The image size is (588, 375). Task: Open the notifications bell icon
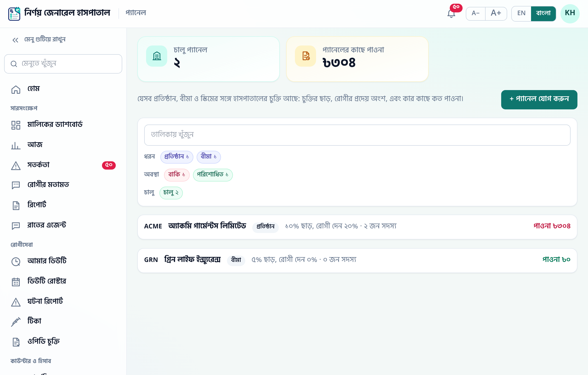[451, 14]
